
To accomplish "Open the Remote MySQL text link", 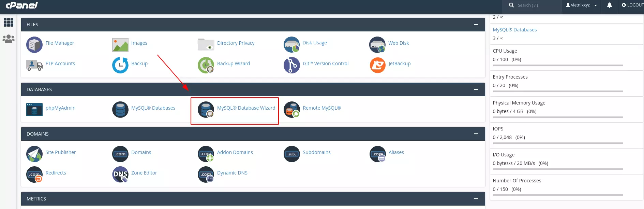I will (x=322, y=108).
